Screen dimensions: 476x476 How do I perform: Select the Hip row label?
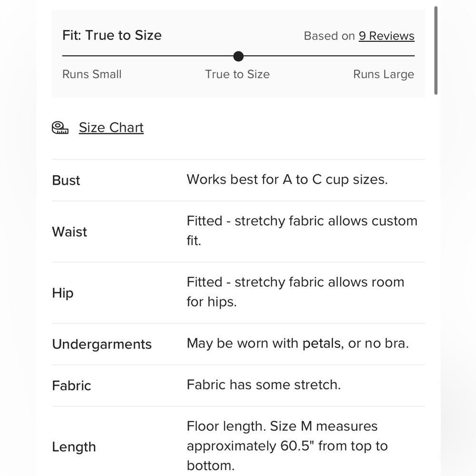point(62,293)
